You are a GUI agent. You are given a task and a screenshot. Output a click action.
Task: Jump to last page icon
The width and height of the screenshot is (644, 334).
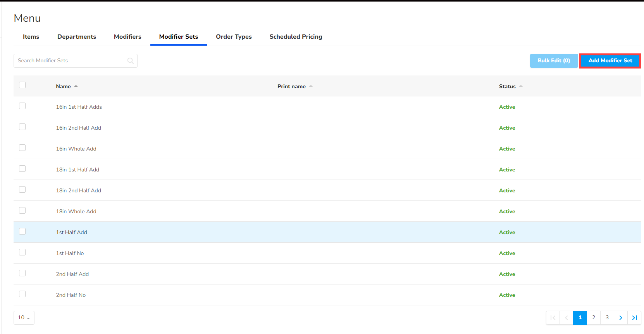point(634,318)
